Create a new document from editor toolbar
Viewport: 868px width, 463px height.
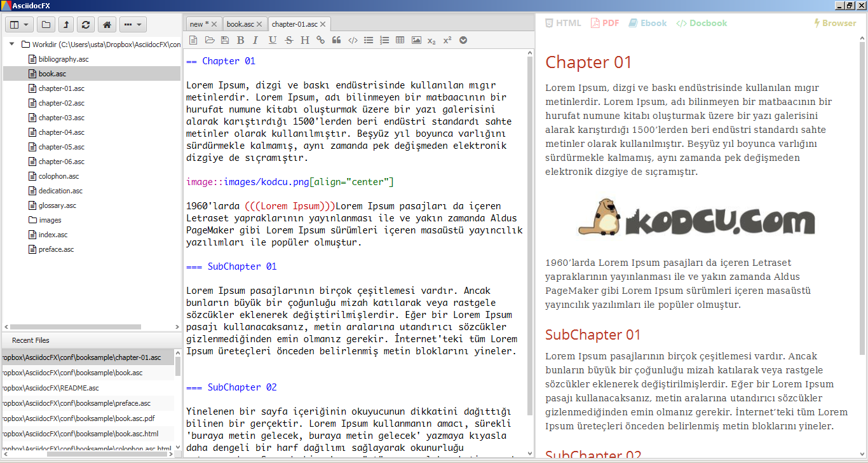[x=193, y=40]
